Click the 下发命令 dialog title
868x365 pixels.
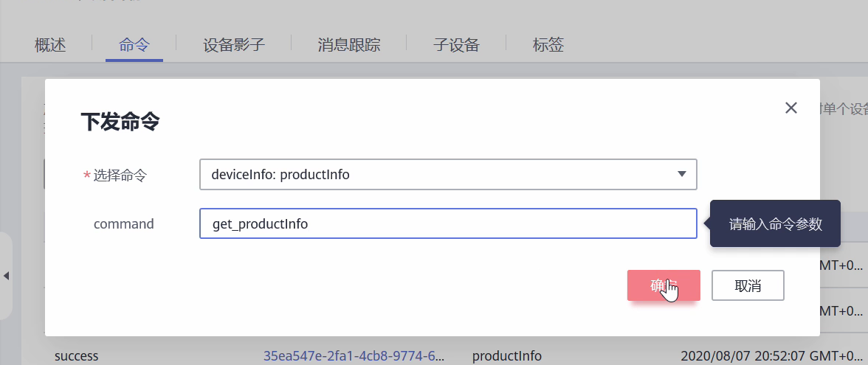click(120, 122)
